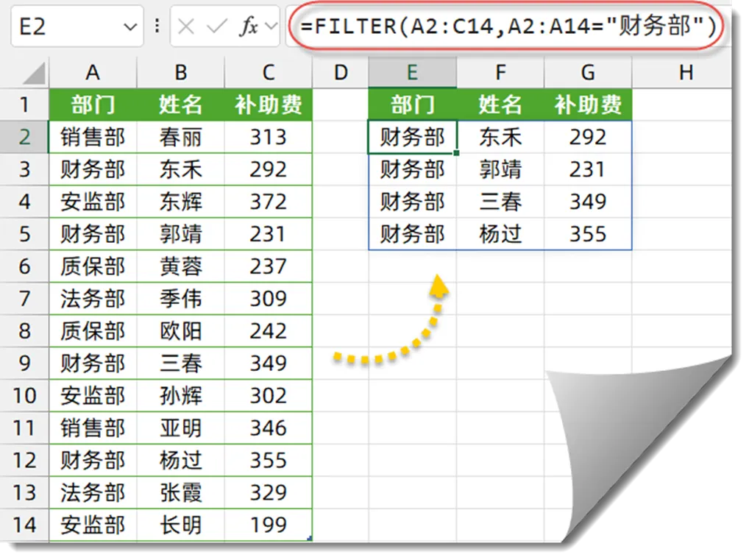Viewport: 749px width, 560px height.
Task: Select cell B6 containing 黄蓉
Action: click(x=180, y=266)
